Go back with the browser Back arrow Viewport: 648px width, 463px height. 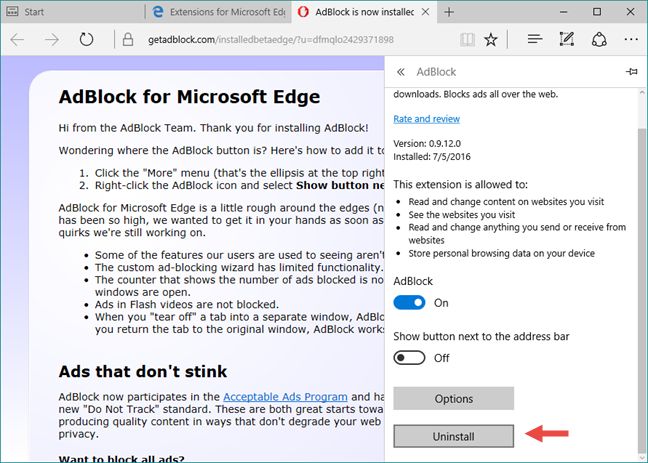coord(17,40)
